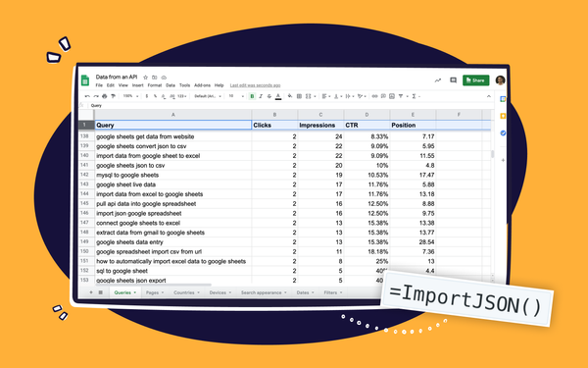Screen dimensions: 588x368
Task: Collapse the toolbar with the up chevron
Action: (x=489, y=96)
